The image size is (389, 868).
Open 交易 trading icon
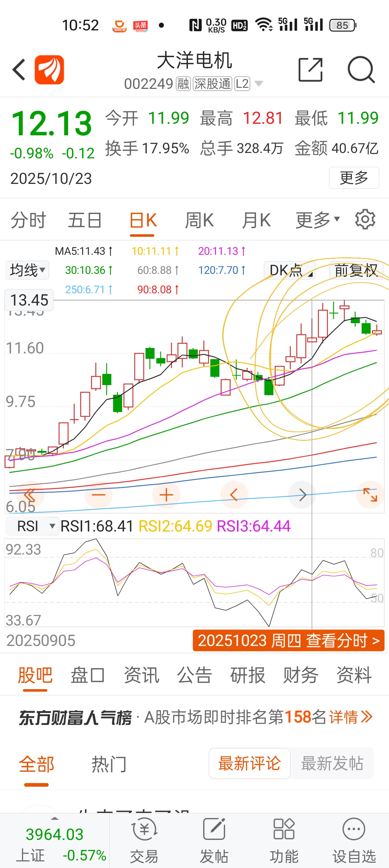[x=144, y=841]
